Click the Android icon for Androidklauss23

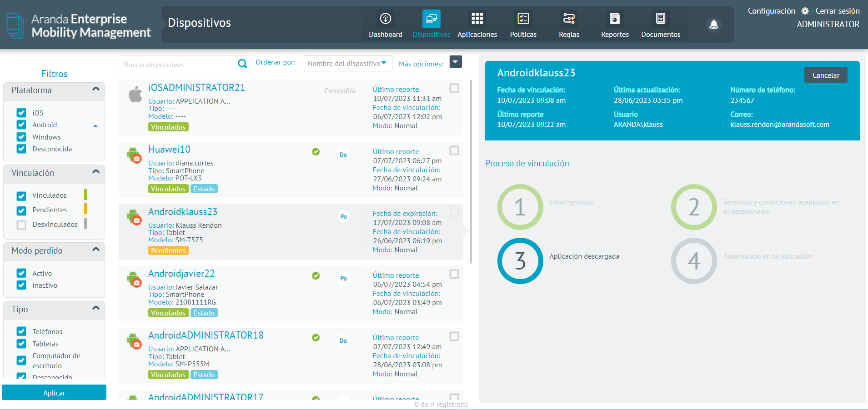134,217
